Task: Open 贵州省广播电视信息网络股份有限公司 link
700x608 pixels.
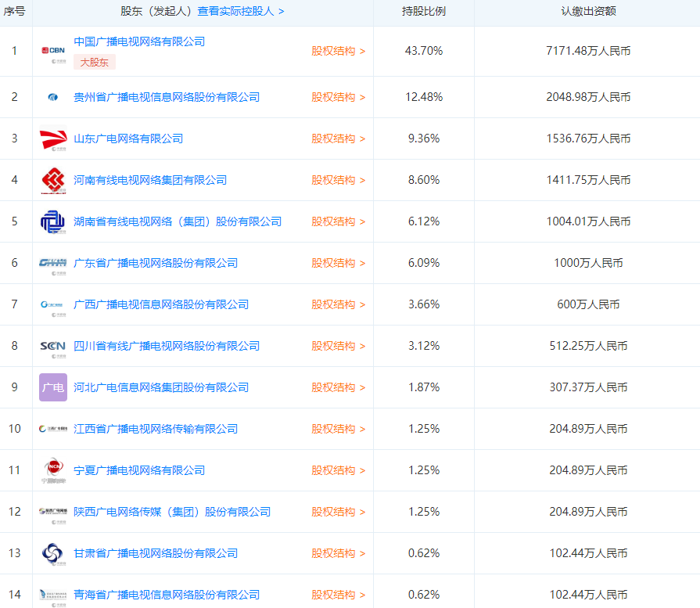Action: pos(167,97)
